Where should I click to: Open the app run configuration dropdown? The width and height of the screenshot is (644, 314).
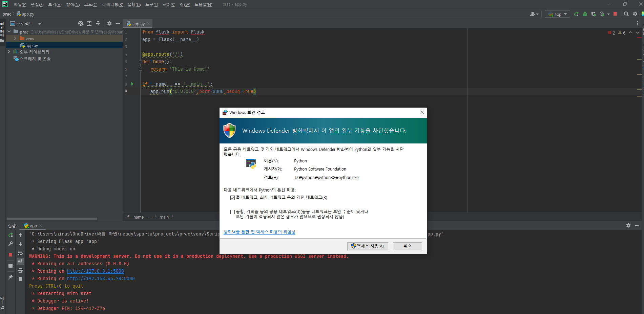point(558,14)
